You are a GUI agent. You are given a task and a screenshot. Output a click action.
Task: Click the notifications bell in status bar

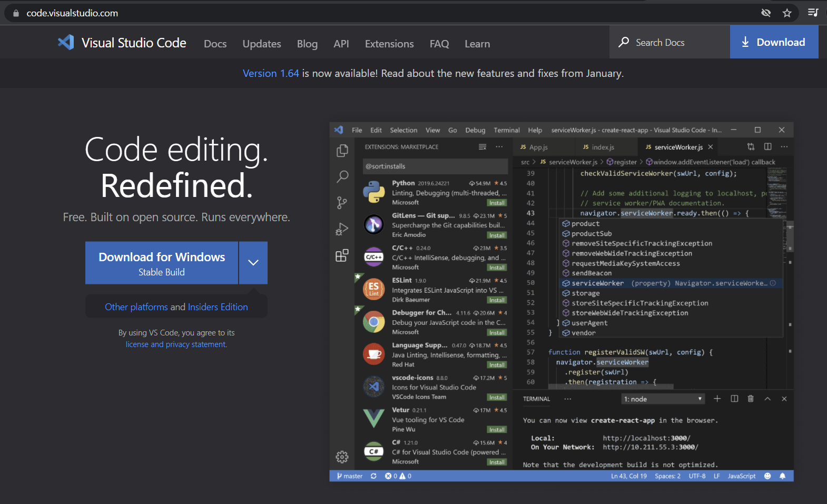pos(783,476)
